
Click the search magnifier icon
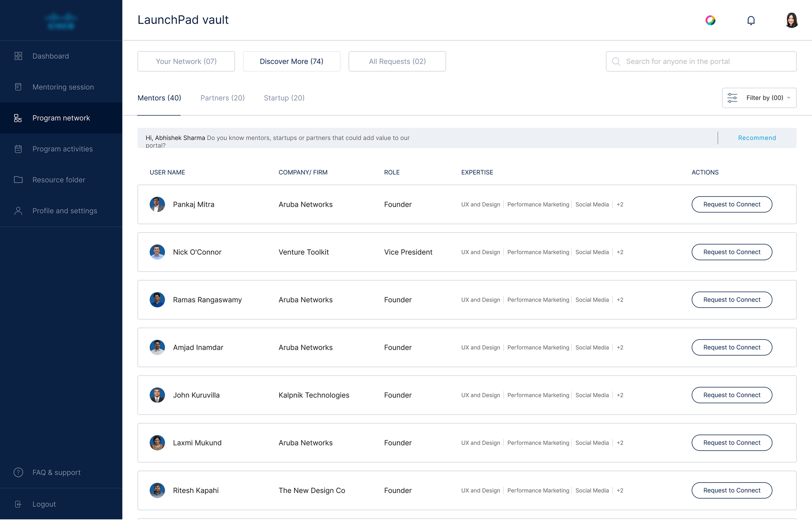616,62
